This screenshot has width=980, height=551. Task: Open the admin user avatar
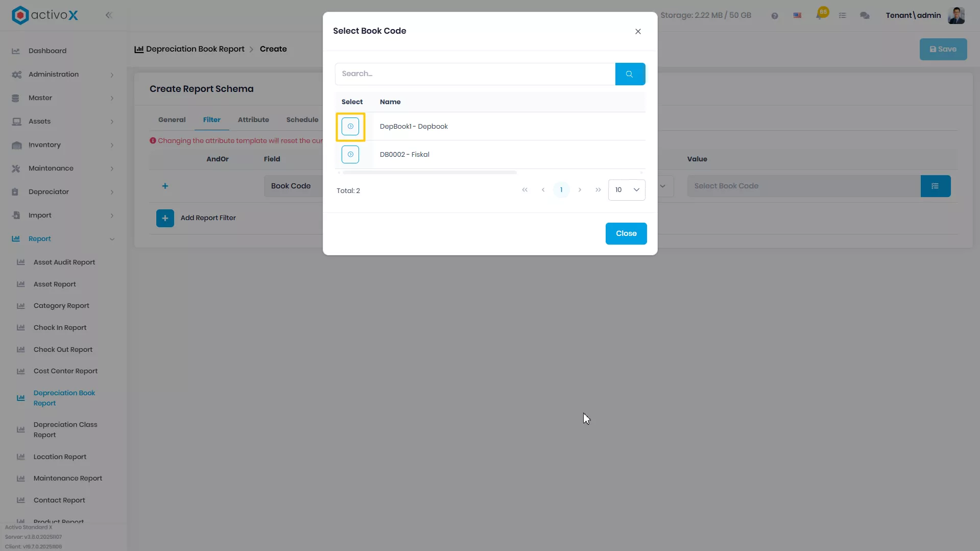pos(956,15)
